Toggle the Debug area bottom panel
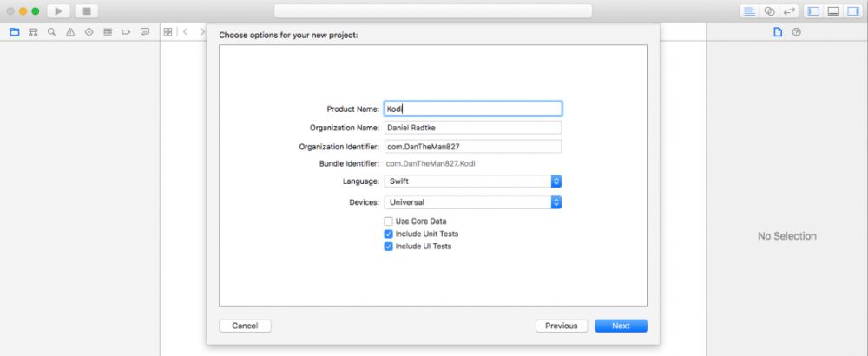 pos(832,11)
